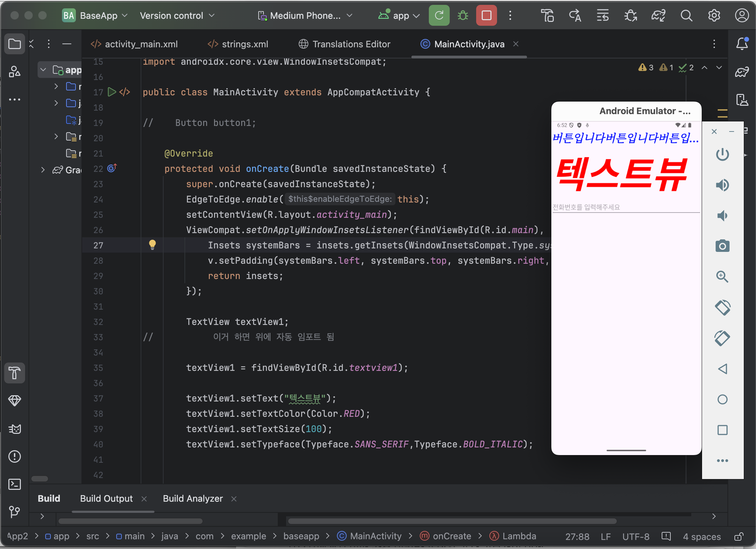Open the Notifications bell panel

pos(742,44)
